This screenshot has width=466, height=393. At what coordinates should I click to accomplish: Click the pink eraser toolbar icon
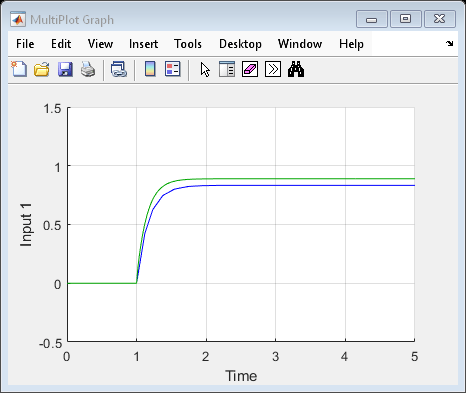click(x=250, y=69)
